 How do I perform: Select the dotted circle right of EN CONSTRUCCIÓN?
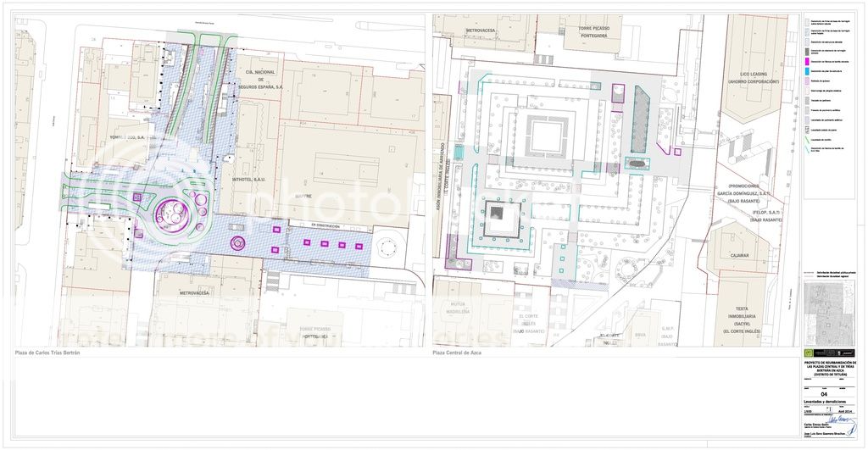(x=389, y=247)
